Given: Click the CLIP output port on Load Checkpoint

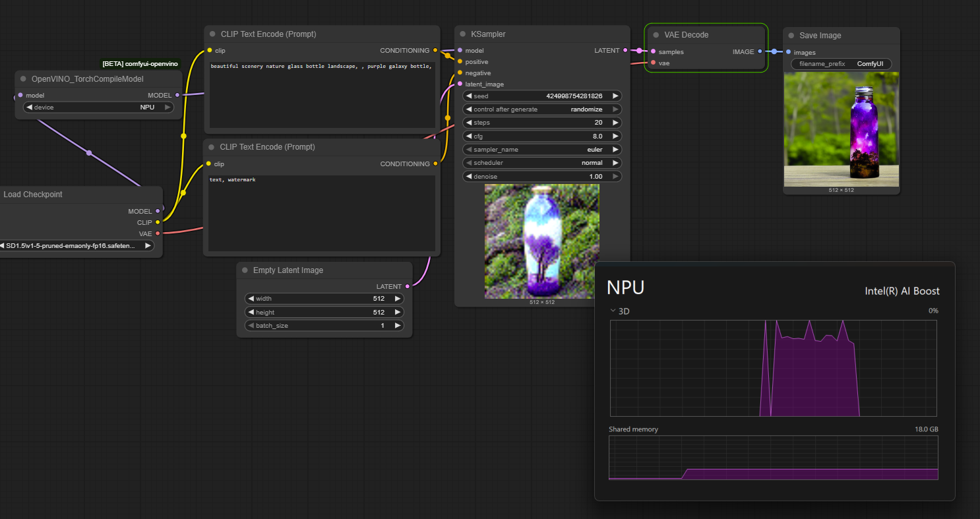Looking at the screenshot, I should (x=158, y=222).
